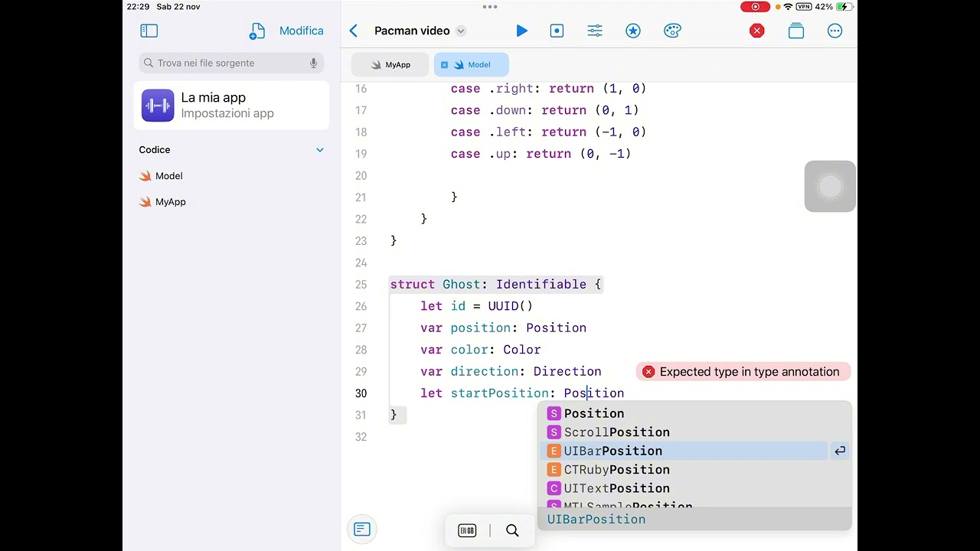Show errors via red X toolbar icon
Screen dimensions: 980x551
(757, 31)
